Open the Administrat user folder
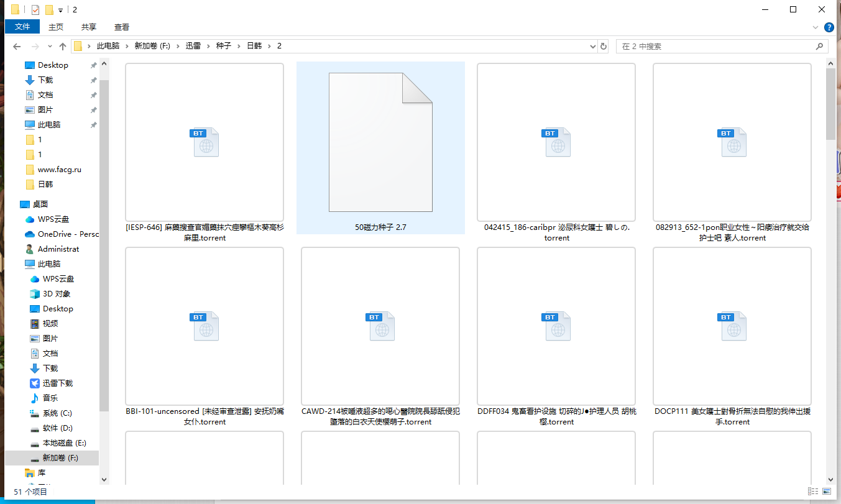The width and height of the screenshot is (841, 504). pos(52,249)
